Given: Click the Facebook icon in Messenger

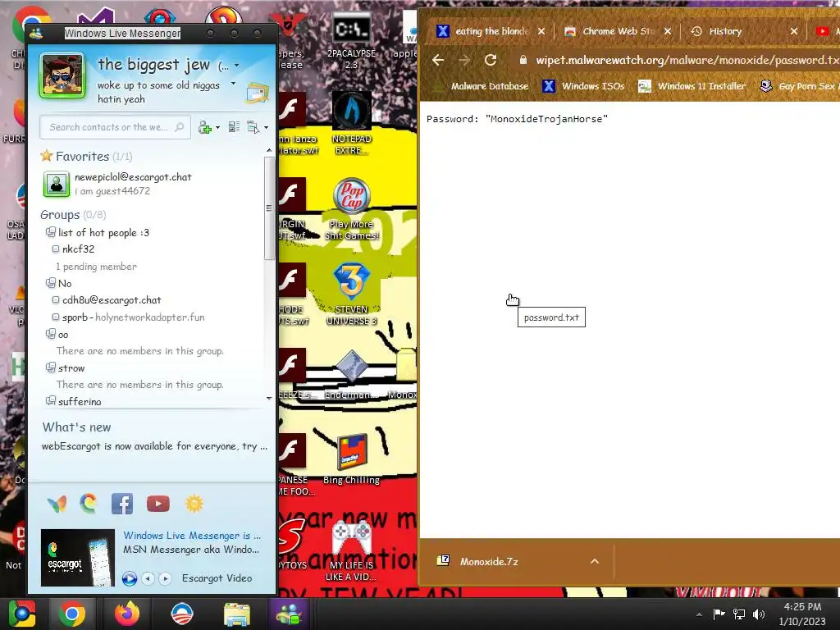Looking at the screenshot, I should tap(122, 504).
